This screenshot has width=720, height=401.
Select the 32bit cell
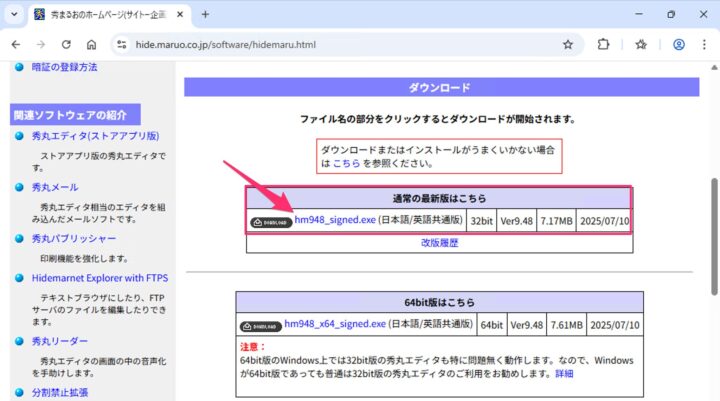[x=481, y=221]
